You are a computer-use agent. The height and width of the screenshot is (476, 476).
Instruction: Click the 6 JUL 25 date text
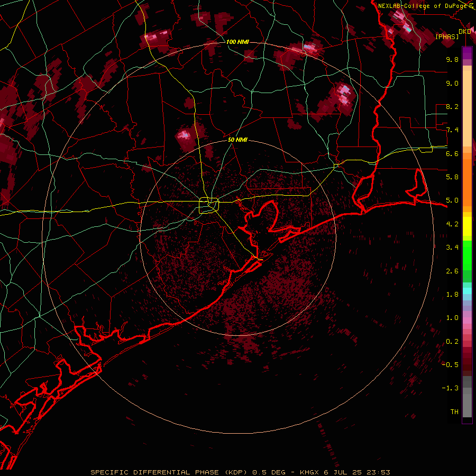pyautogui.click(x=344, y=472)
